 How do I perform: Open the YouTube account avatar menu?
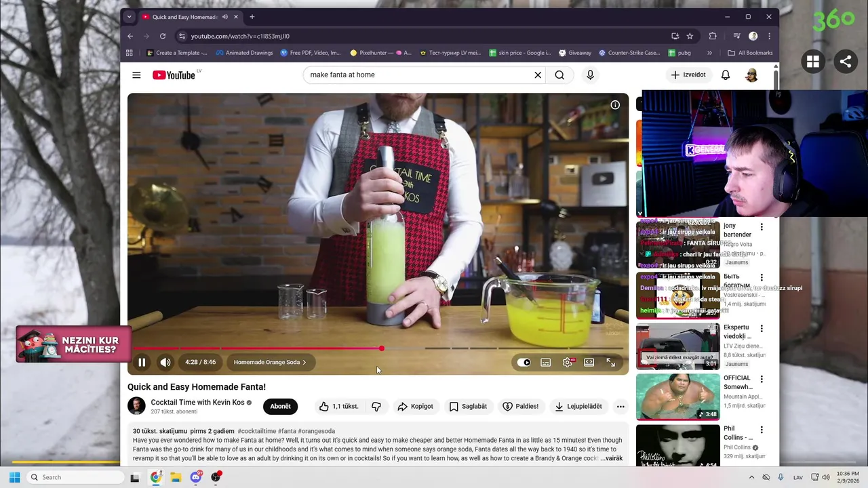coord(751,75)
